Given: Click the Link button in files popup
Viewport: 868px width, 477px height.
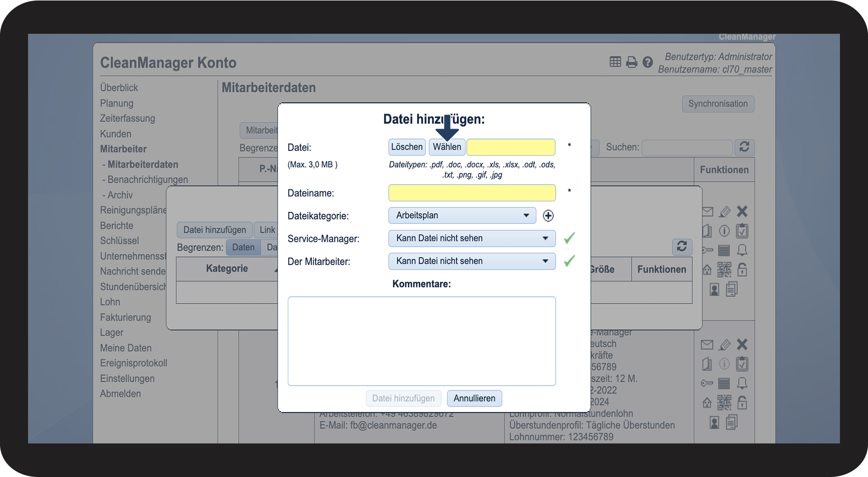Looking at the screenshot, I should click(267, 230).
